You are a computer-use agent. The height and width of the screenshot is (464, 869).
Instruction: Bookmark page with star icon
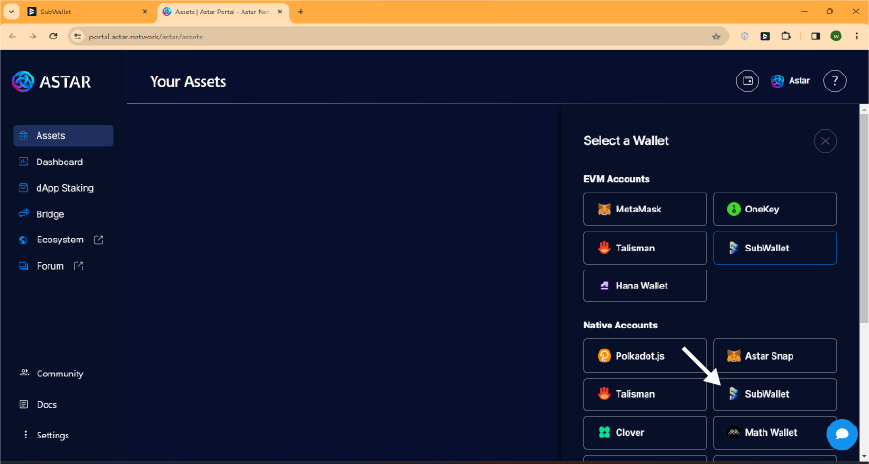pos(716,36)
